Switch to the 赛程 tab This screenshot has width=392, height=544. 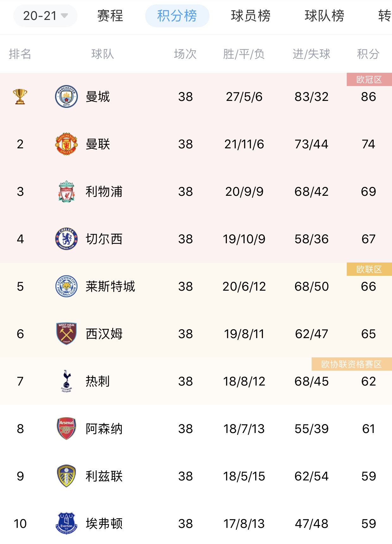110,15
